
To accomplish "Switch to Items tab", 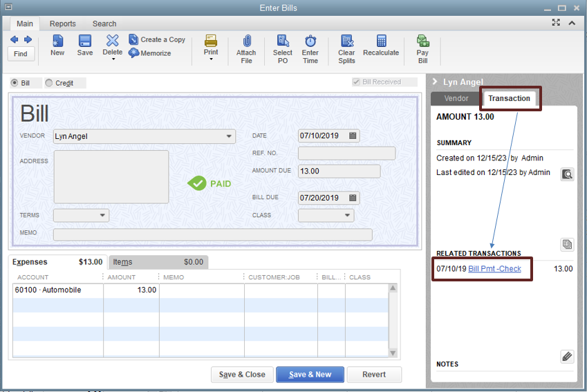I will pos(158,262).
